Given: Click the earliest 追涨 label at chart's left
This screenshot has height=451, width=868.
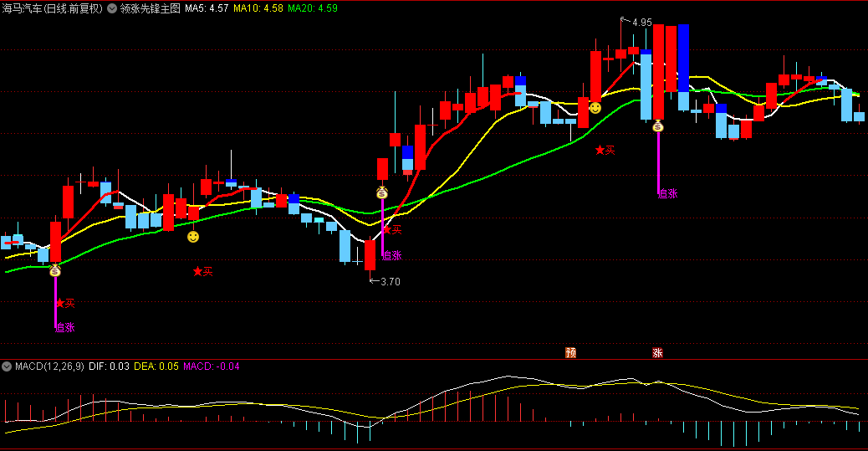Looking at the screenshot, I should (x=64, y=327).
